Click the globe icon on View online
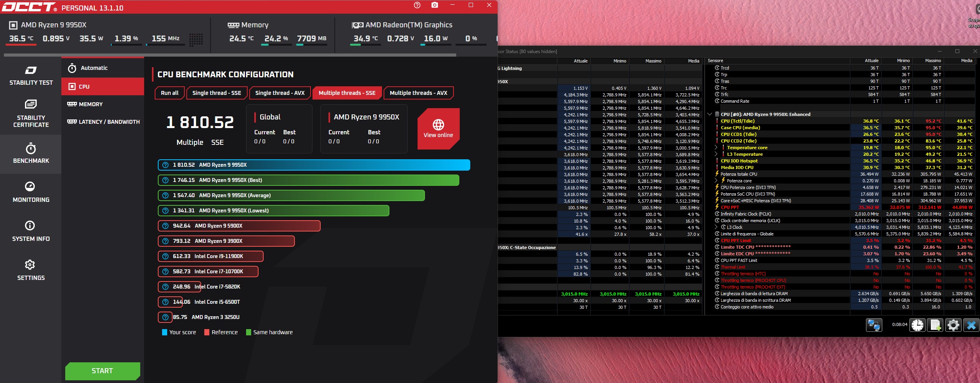Screen dimensions: 980x383 tap(438, 125)
